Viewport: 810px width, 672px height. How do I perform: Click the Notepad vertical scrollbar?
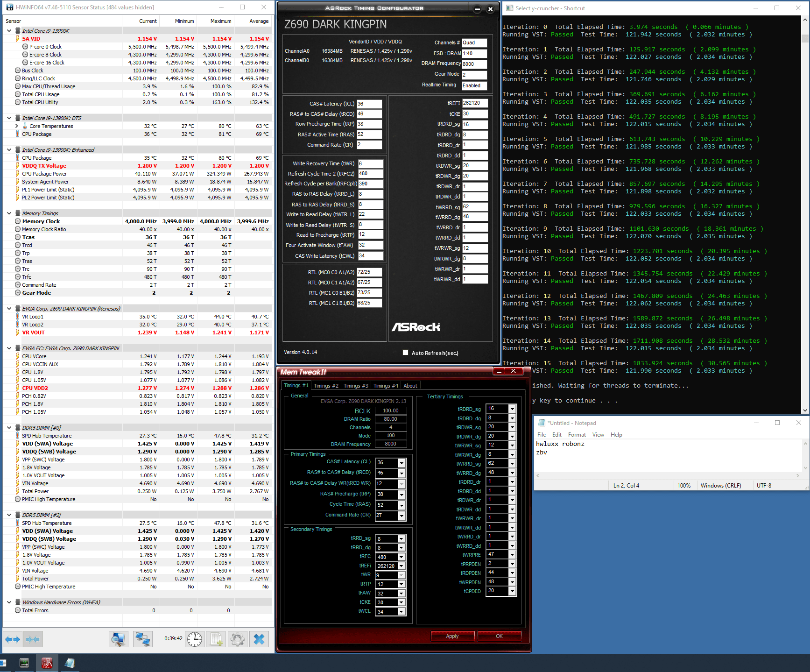pyautogui.click(x=805, y=455)
